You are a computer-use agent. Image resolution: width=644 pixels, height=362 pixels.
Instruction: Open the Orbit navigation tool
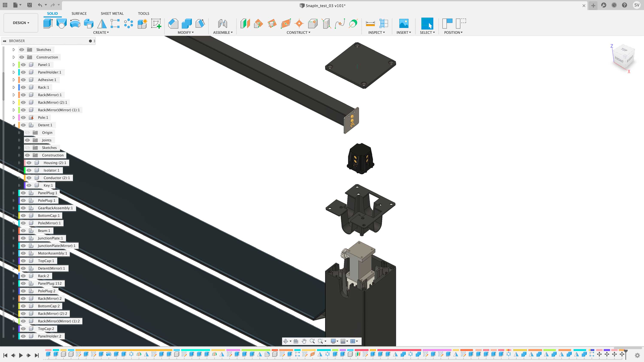tap(286, 341)
